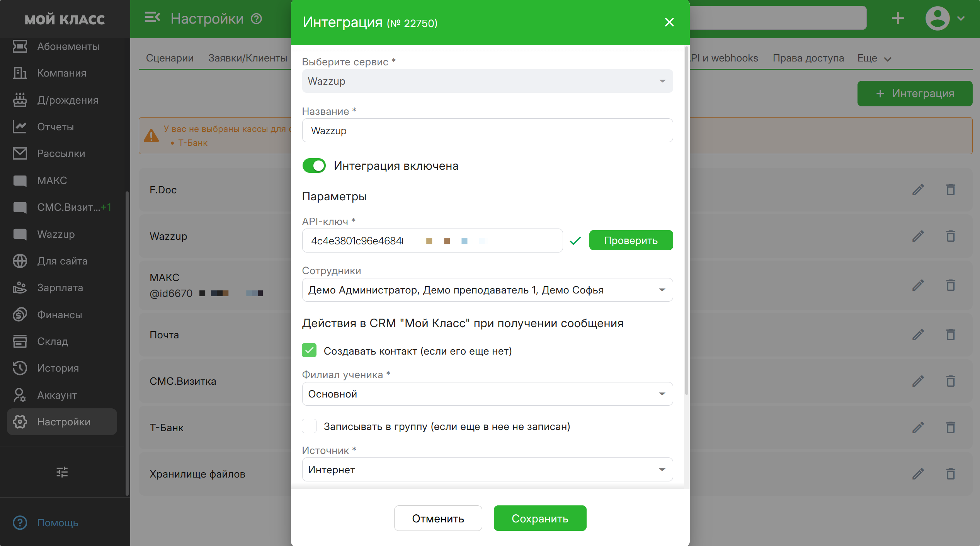Viewport: 980px width, 546px height.
Task: Open Аккаунт user settings icon
Action: pos(20,395)
